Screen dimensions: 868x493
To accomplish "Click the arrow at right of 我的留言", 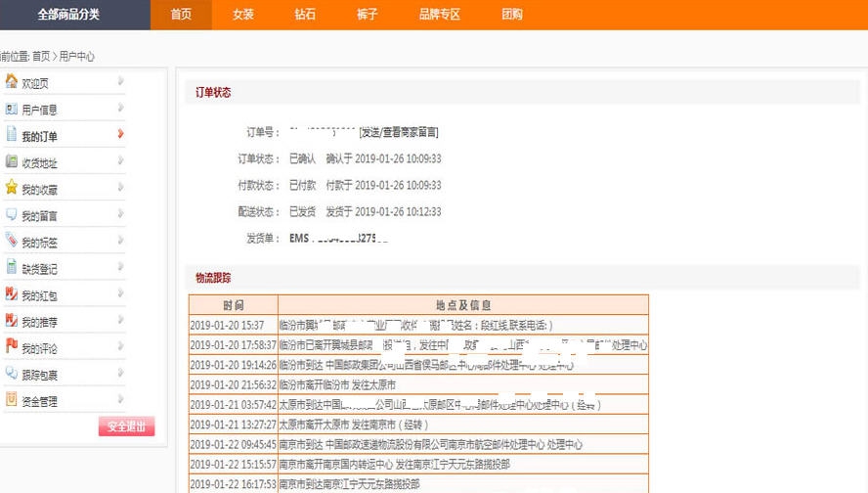I will click(x=120, y=214).
